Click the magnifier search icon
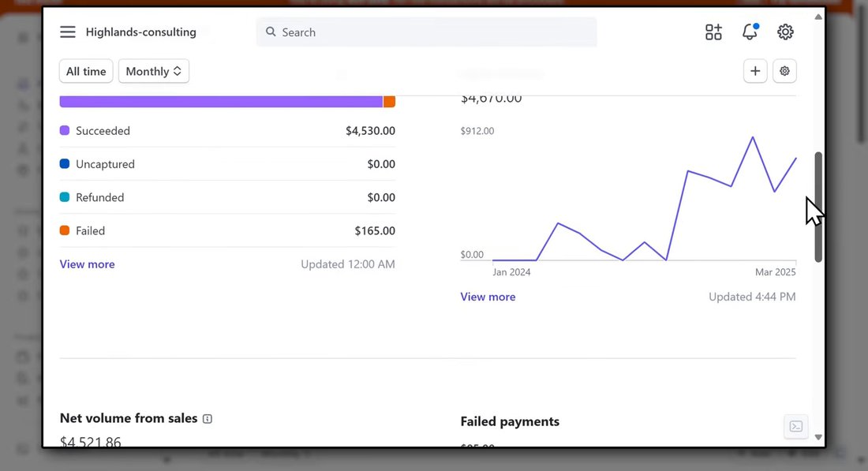The width and height of the screenshot is (868, 471). pyautogui.click(x=271, y=32)
